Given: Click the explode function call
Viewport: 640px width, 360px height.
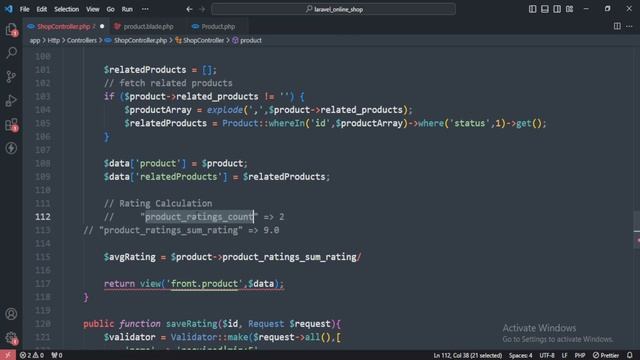Looking at the screenshot, I should [224, 110].
